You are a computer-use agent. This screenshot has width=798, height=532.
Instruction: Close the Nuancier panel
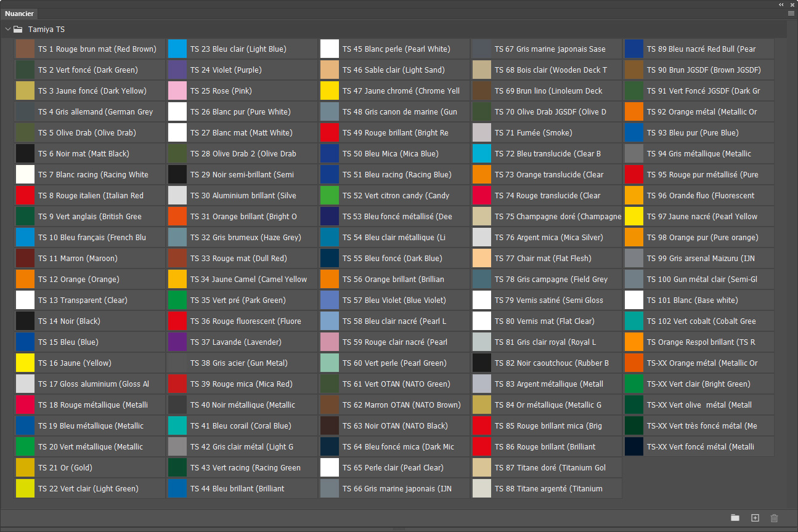pyautogui.click(x=792, y=4)
